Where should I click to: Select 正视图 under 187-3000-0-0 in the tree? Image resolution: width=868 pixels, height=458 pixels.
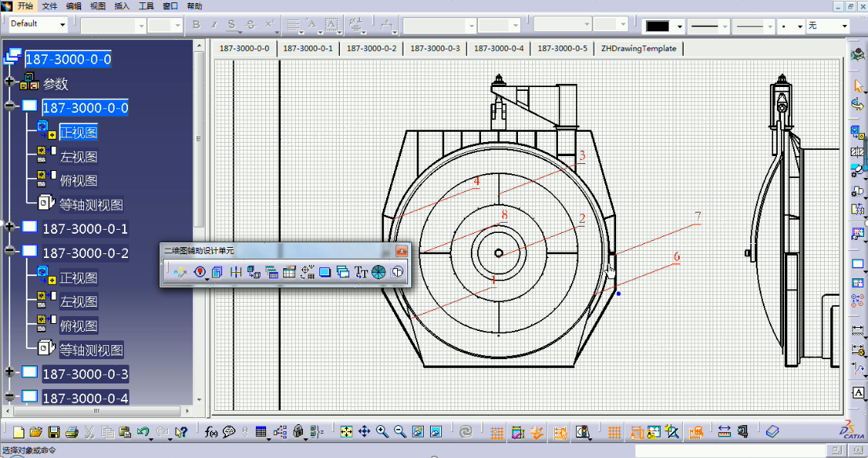(x=78, y=132)
